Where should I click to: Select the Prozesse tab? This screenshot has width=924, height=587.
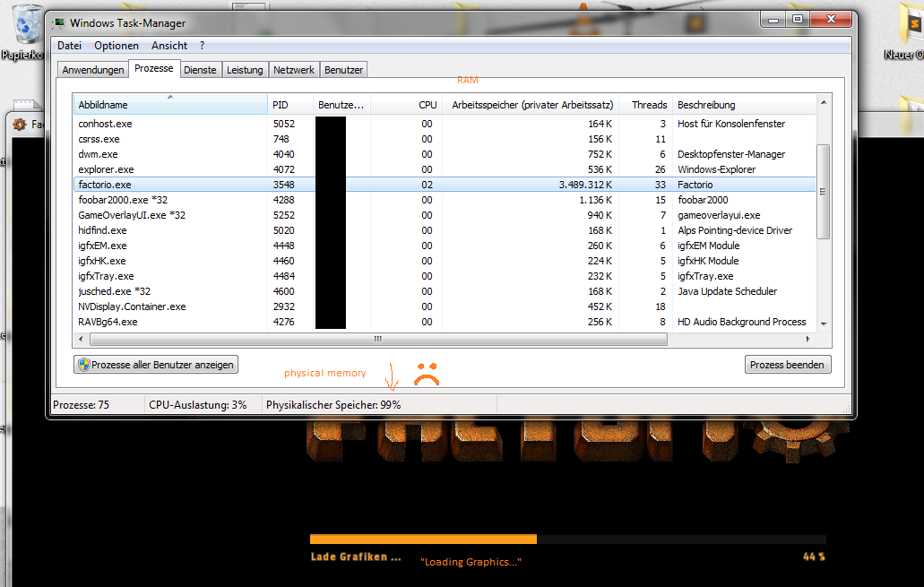point(154,68)
